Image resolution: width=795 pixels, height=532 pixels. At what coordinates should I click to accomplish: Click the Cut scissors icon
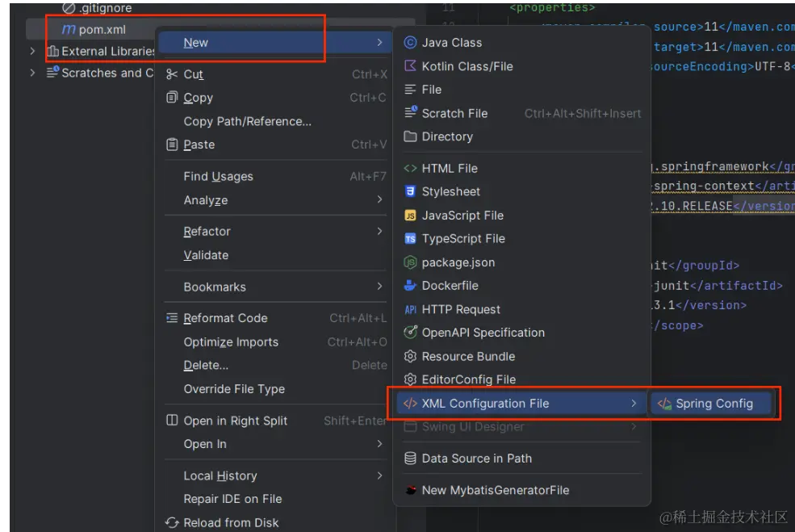coord(172,74)
